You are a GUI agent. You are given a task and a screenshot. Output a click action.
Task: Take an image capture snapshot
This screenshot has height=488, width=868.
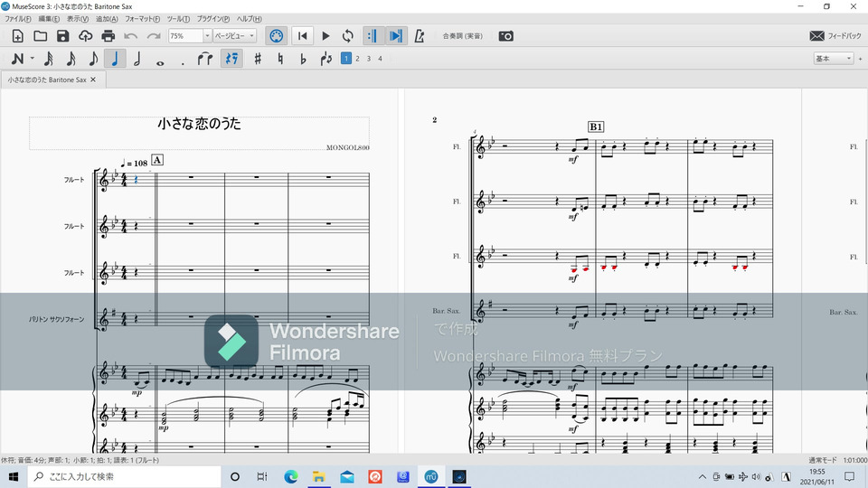click(x=506, y=36)
